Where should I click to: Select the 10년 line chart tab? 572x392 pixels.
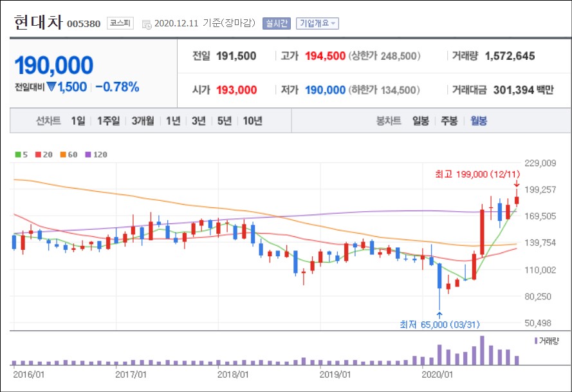click(252, 121)
